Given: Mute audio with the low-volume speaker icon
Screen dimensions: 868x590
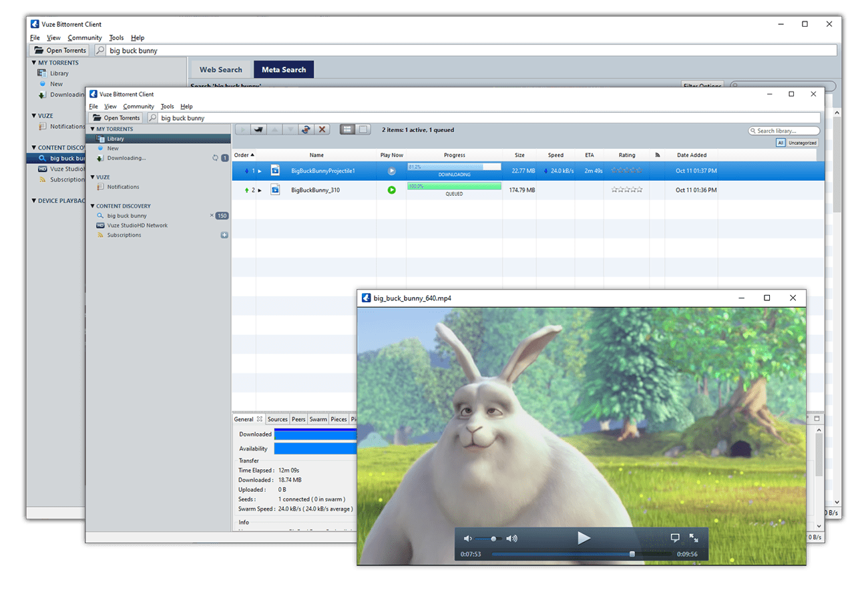Looking at the screenshot, I should tap(467, 539).
